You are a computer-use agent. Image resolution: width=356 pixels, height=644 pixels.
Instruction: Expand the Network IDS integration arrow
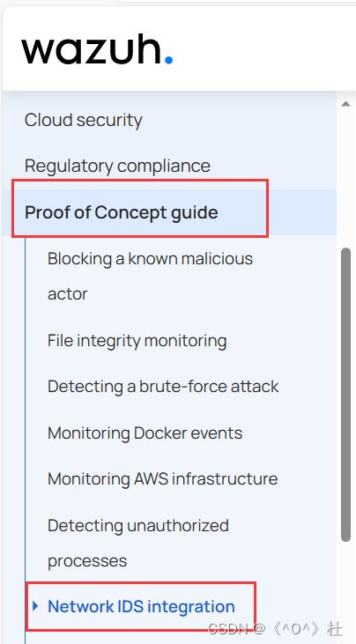pyautogui.click(x=35, y=605)
